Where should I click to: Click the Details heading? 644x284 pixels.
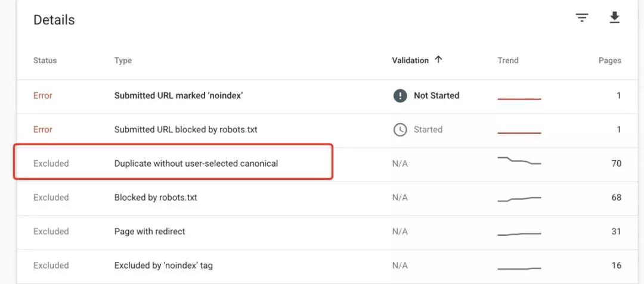(54, 20)
